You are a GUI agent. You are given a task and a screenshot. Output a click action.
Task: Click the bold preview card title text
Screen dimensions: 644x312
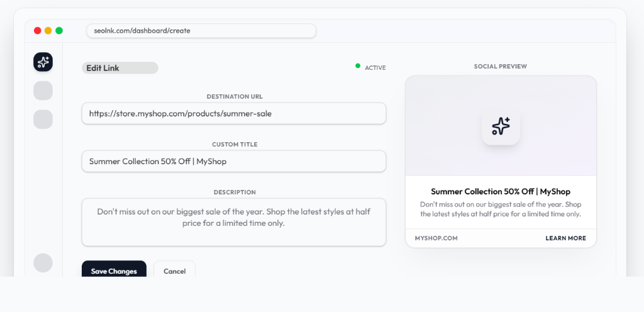pyautogui.click(x=501, y=191)
